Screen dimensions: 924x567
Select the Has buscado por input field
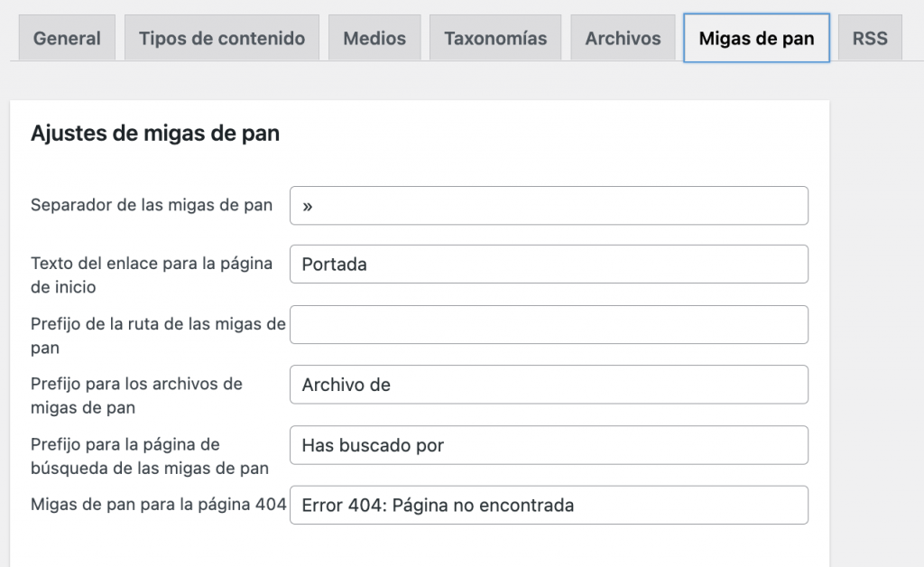(x=549, y=445)
